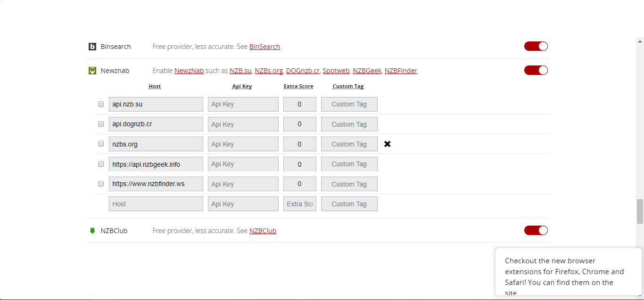Screen dimensions: 644x300
Task: Click Extra Score field for www.nzbfinder.ws
Action: (300, 184)
